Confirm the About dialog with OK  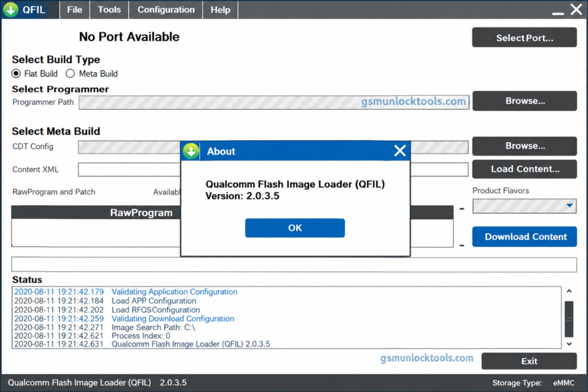(x=295, y=228)
